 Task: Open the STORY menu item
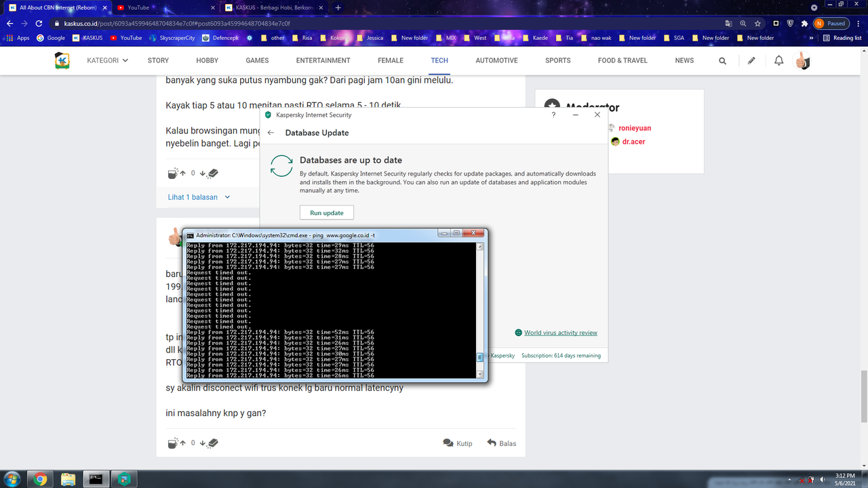(x=158, y=60)
